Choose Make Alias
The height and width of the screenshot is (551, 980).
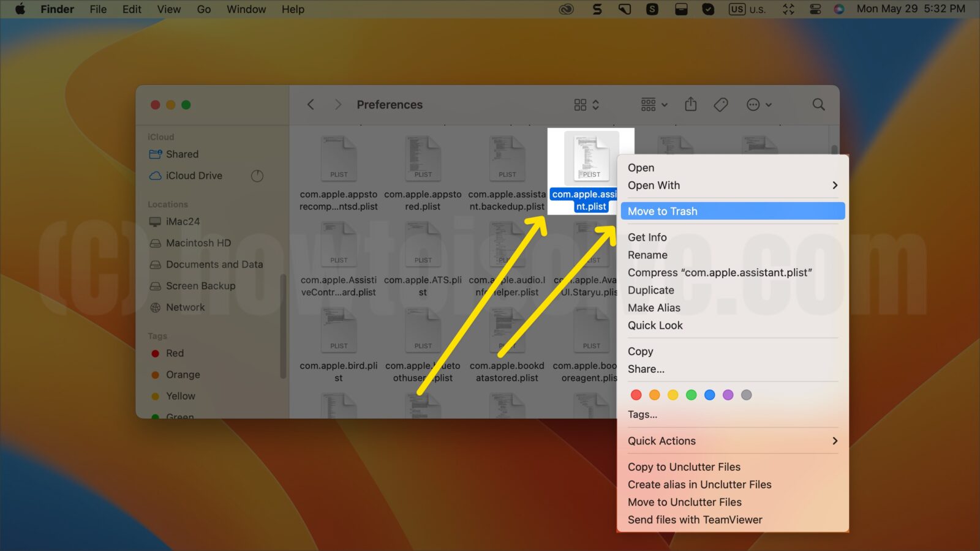[733, 308]
